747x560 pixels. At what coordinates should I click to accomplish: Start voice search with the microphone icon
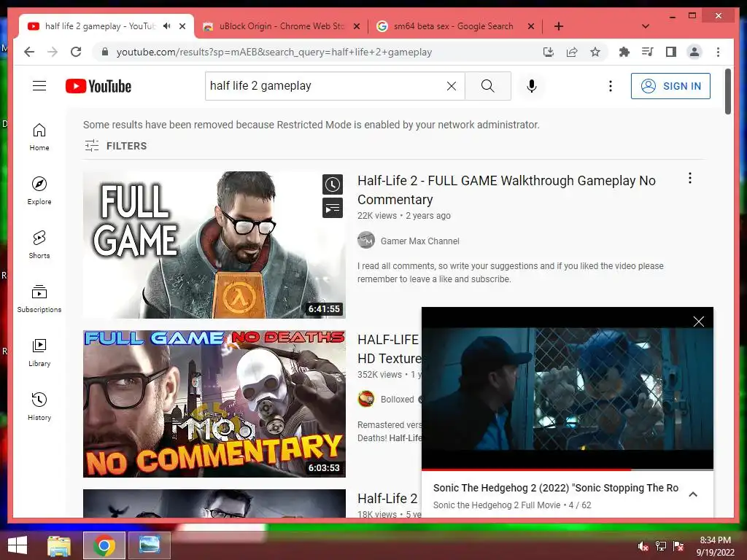tap(532, 86)
